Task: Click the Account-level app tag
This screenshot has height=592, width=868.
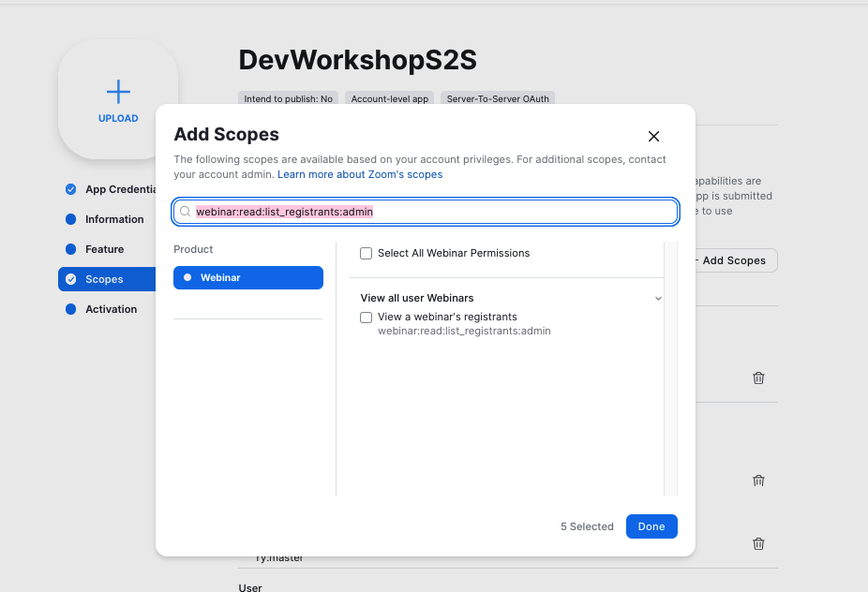Action: point(389,98)
